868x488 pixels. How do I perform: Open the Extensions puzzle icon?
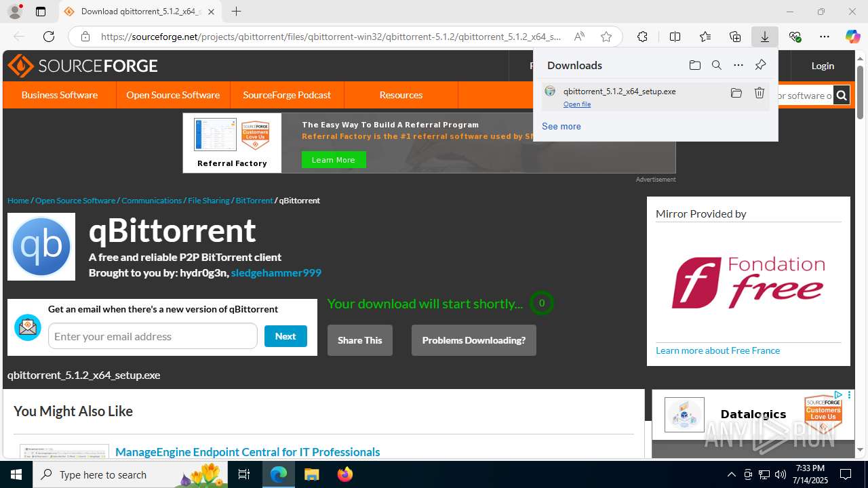click(642, 37)
